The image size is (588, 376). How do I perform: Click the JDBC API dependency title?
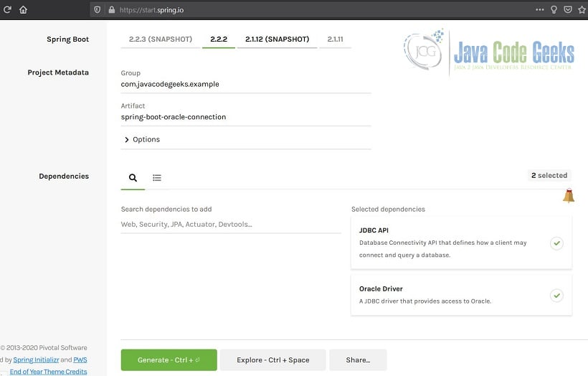coord(374,230)
